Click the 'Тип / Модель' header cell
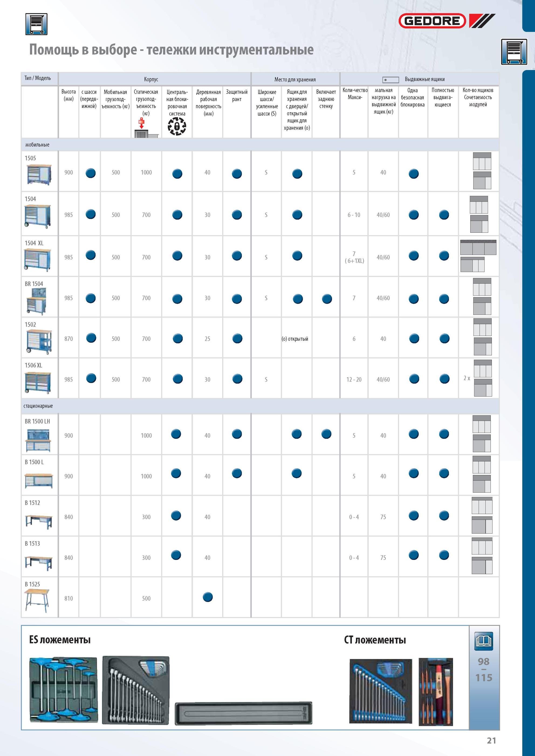This screenshot has height=756, width=535. pos(37,78)
